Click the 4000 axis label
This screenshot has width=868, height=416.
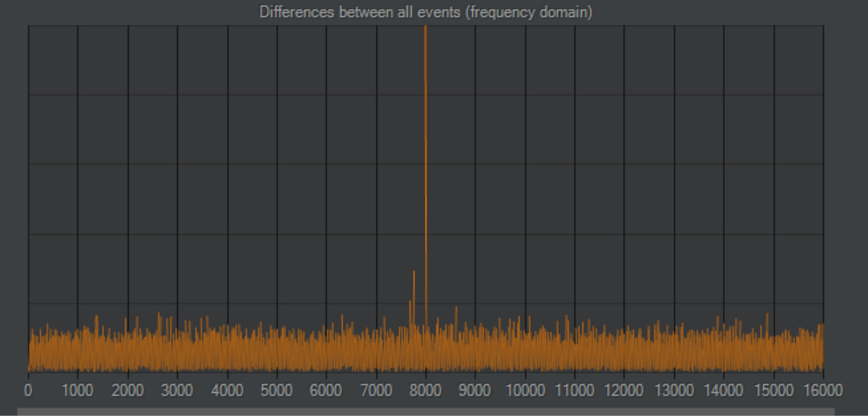pyautogui.click(x=227, y=390)
